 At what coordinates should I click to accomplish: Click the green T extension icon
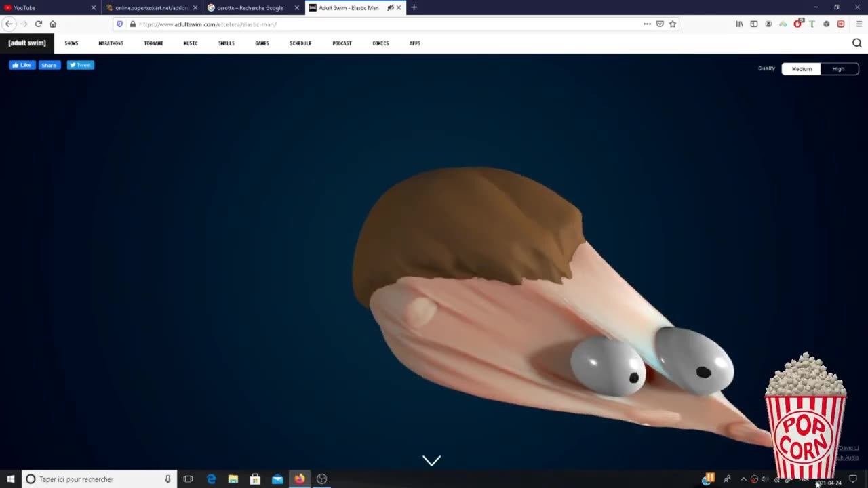(812, 24)
